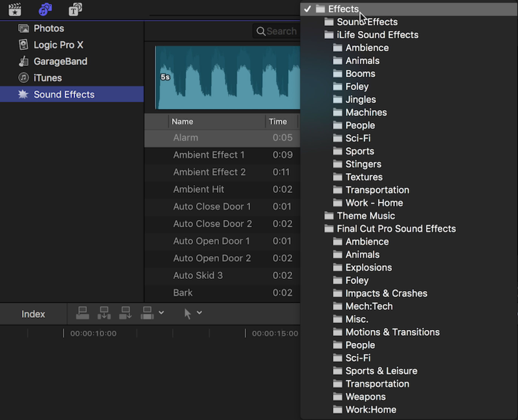
Task: Click the append clip to storyline icon
Action: (x=125, y=313)
